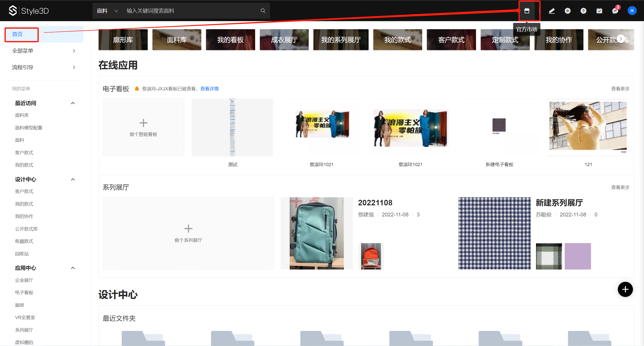Open the 成衣展厅 shortcut tile
This screenshot has height=346, width=644.
click(284, 40)
